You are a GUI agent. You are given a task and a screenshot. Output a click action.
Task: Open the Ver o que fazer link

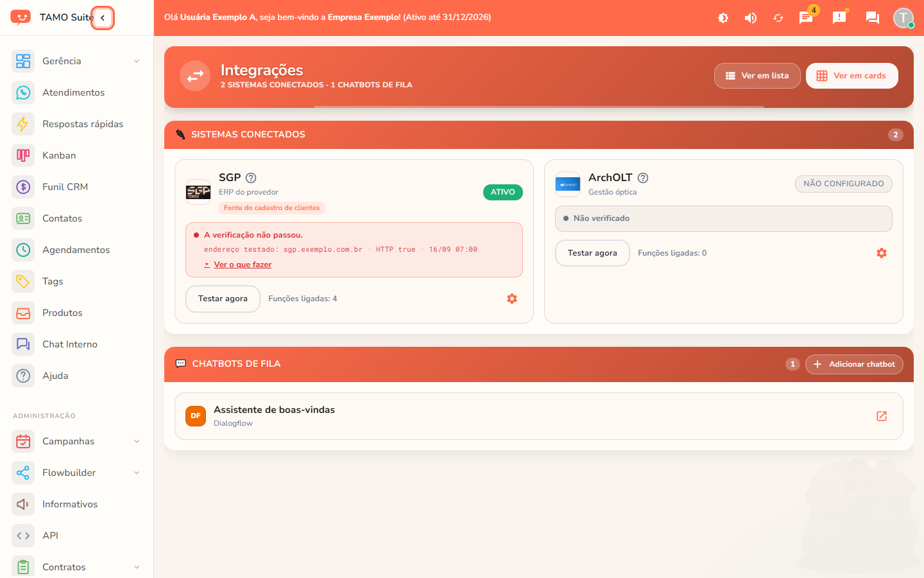click(243, 265)
